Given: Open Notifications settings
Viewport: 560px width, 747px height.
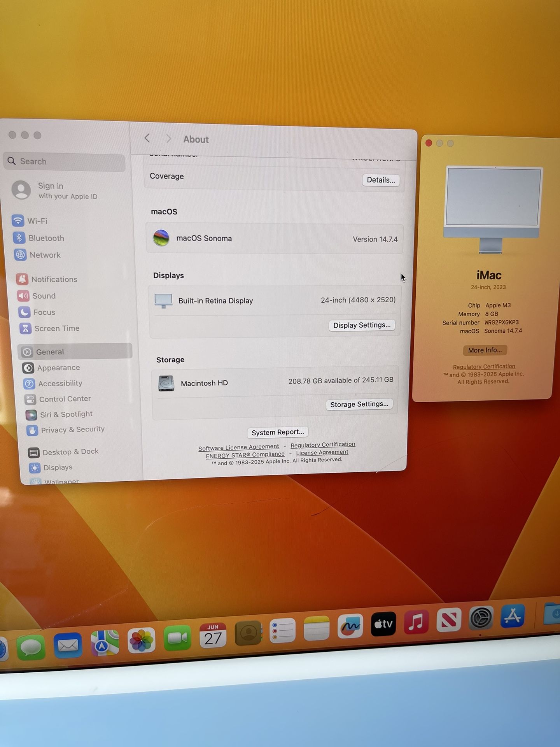Looking at the screenshot, I should pyautogui.click(x=47, y=279).
